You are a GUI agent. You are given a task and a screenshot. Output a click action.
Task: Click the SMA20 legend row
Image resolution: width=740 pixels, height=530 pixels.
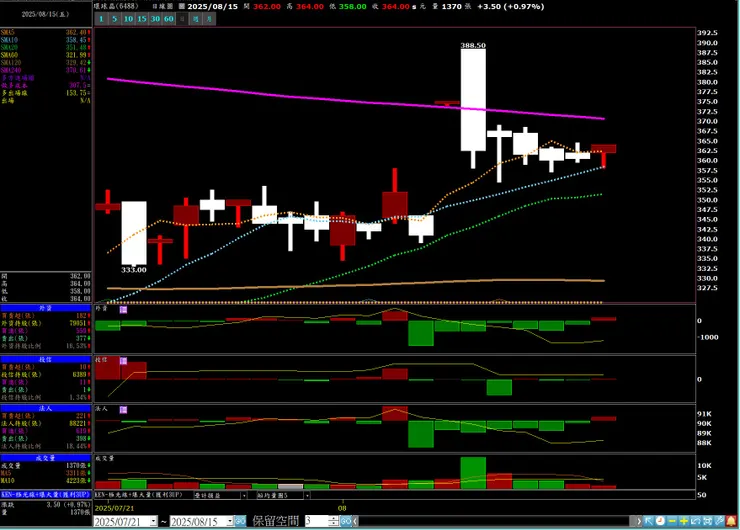point(46,47)
